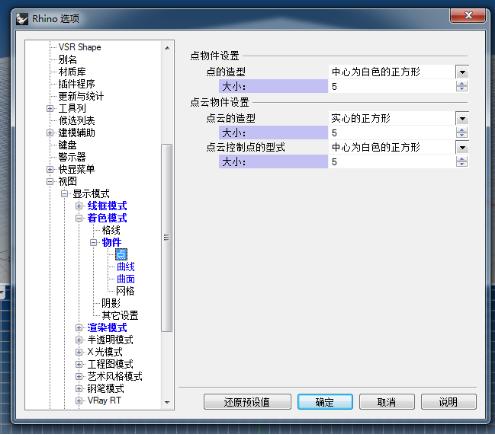Image resolution: width=495 pixels, height=435 pixels.
Task: Select 其它设置 under 着色模式
Action: tap(120, 315)
